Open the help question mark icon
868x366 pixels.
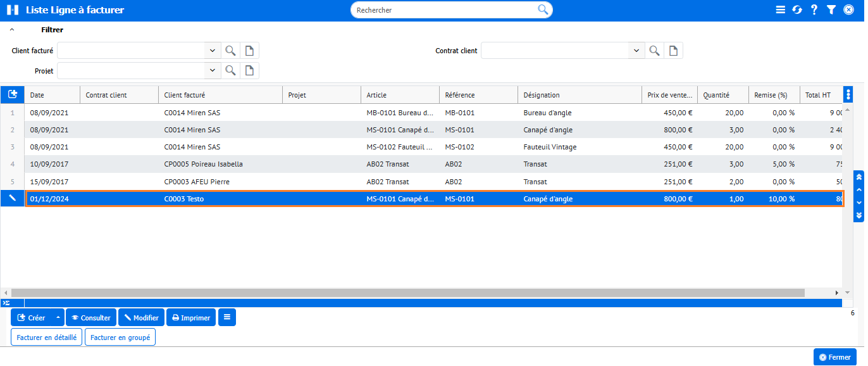click(x=814, y=10)
